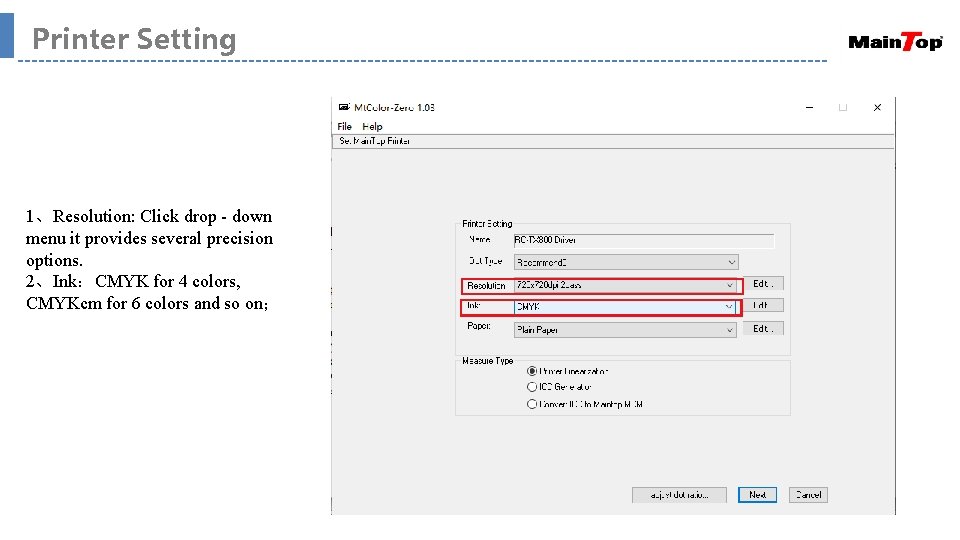
Task: Open the Resolution dropdown
Action: click(x=626, y=285)
